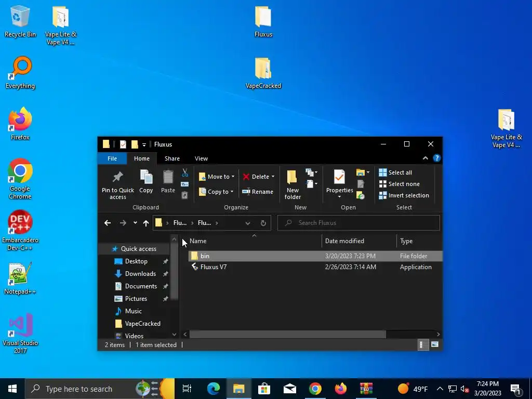Image resolution: width=532 pixels, height=399 pixels.
Task: Open VapeCracked in the navigation pane
Action: coord(142,324)
